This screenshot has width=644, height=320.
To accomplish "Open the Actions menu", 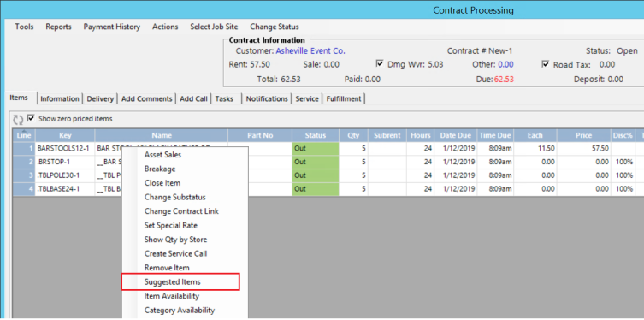I will coord(165,27).
